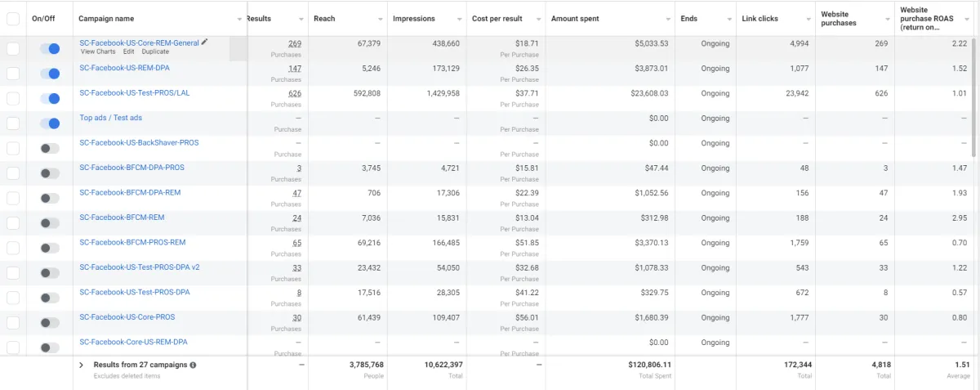Screen dimensions: 980x390
Task: Click the 269 results link in first row
Action: pos(294,43)
